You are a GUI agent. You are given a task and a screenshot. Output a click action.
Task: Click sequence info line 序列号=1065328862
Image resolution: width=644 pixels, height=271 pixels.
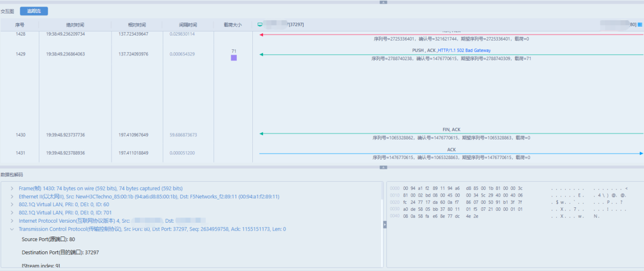451,138
